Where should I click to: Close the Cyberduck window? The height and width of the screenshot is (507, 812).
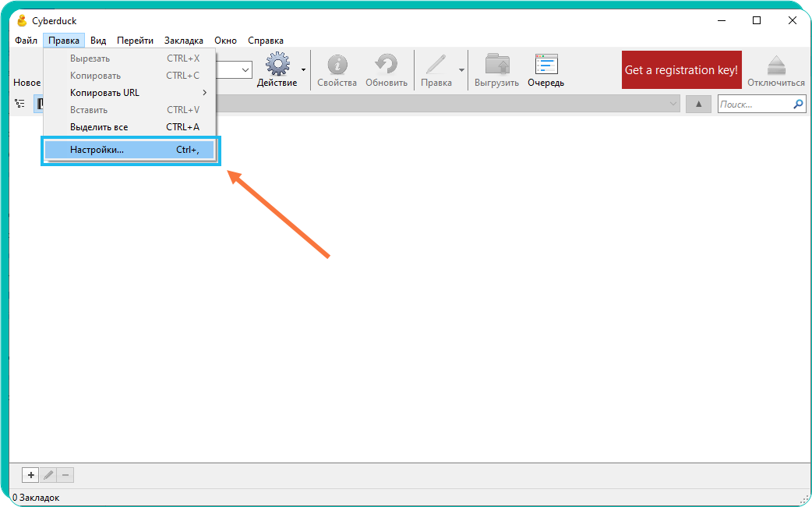(793, 21)
